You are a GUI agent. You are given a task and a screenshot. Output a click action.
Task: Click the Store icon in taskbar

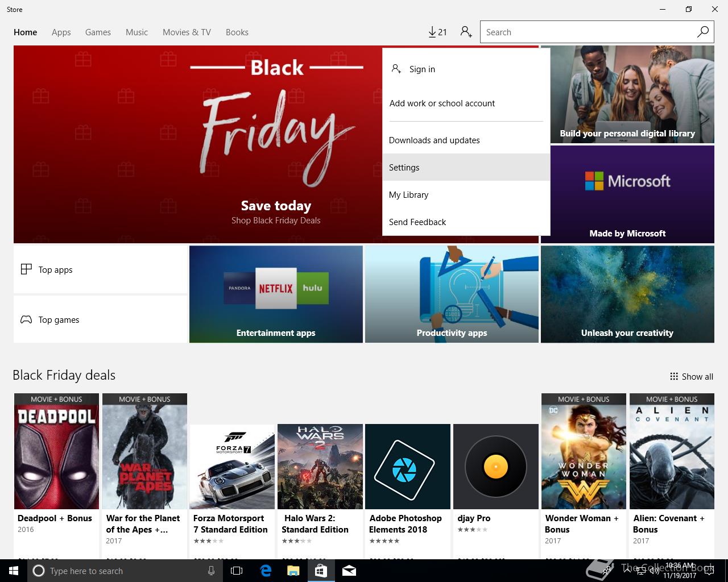click(x=321, y=571)
